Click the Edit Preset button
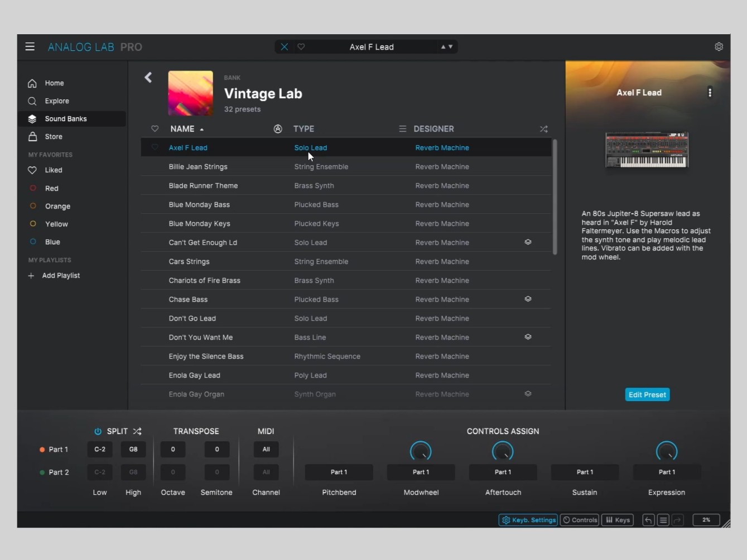 click(x=647, y=394)
